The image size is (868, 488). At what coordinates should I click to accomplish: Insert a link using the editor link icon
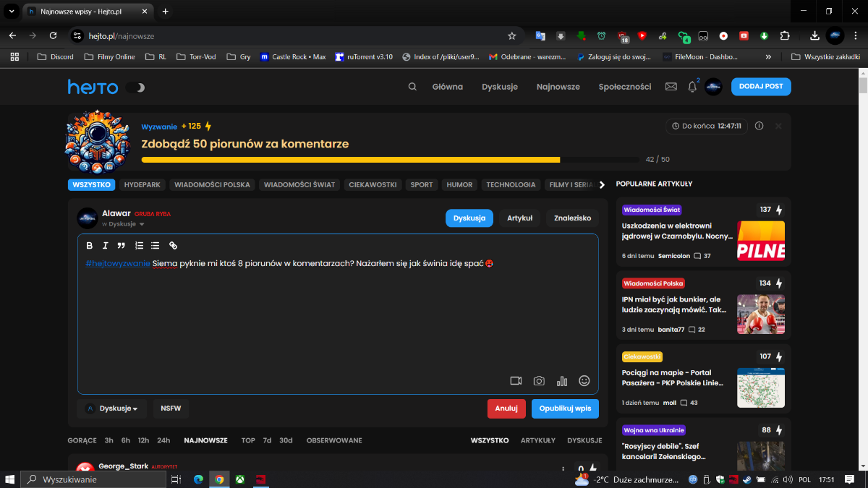point(173,246)
